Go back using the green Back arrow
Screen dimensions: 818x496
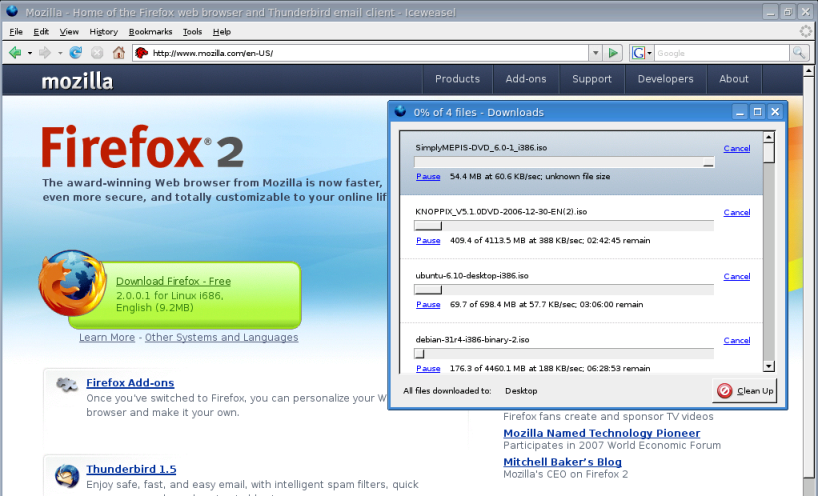[x=15, y=53]
